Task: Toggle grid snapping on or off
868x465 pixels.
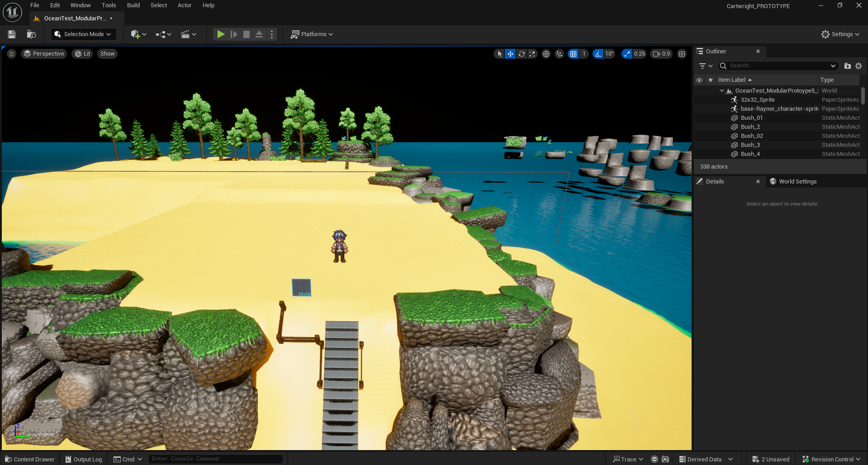Action: (574, 54)
